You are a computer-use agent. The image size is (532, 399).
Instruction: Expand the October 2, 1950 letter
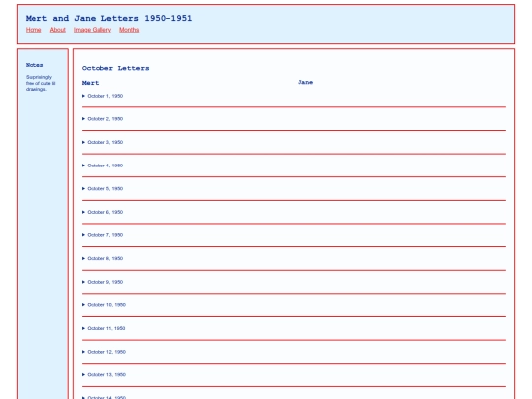click(102, 119)
